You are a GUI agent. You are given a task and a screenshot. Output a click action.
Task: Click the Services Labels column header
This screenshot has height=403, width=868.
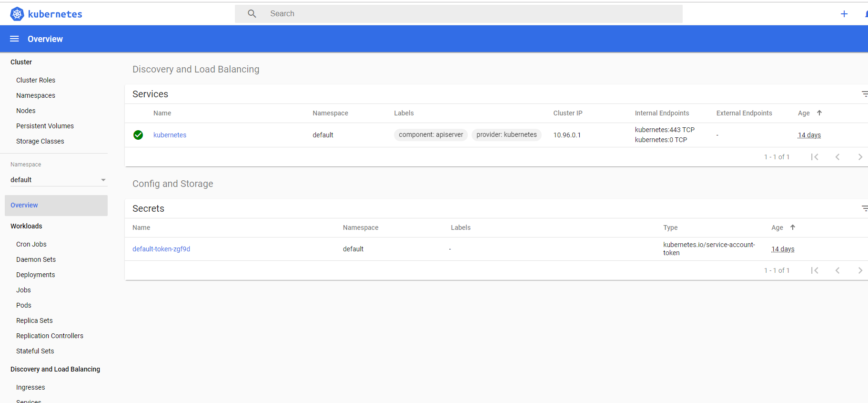[x=404, y=113]
